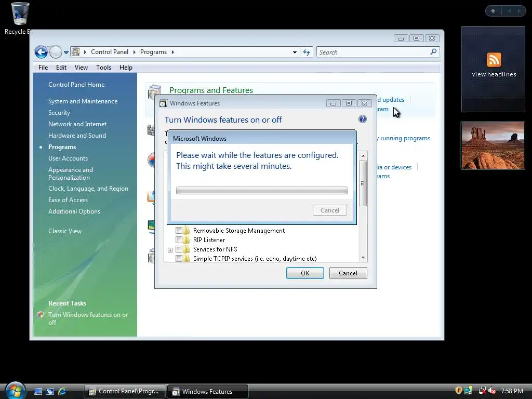Open the Edit menu

pyautogui.click(x=61, y=68)
